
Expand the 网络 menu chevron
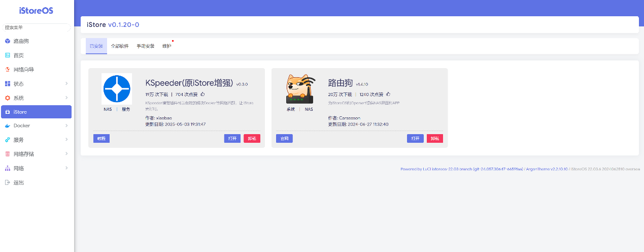[66, 168]
